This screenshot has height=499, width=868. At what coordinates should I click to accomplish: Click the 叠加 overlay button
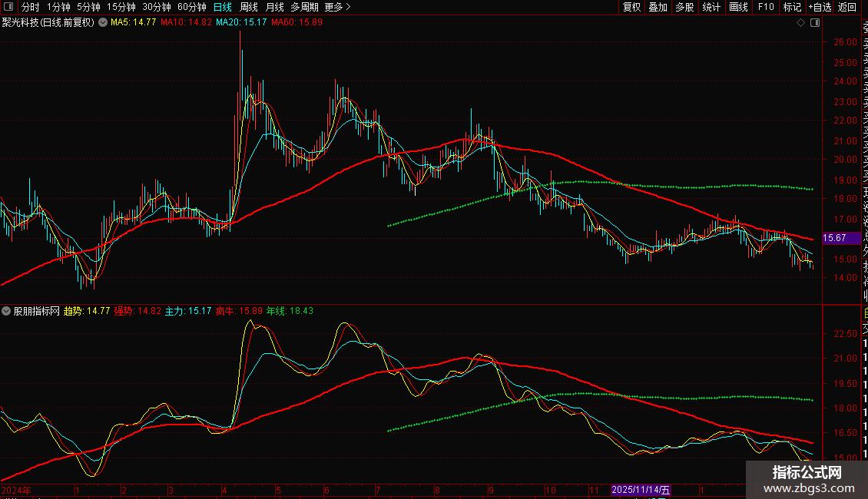658,7
